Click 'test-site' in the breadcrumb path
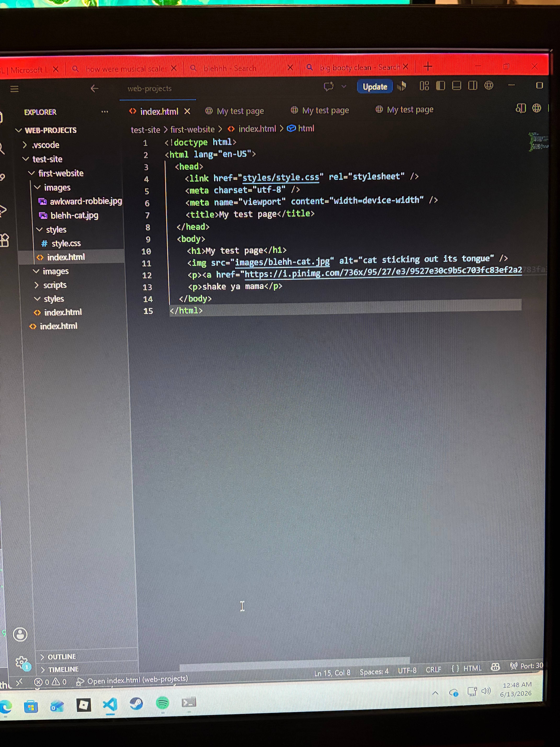This screenshot has height=747, width=560. coord(145,130)
